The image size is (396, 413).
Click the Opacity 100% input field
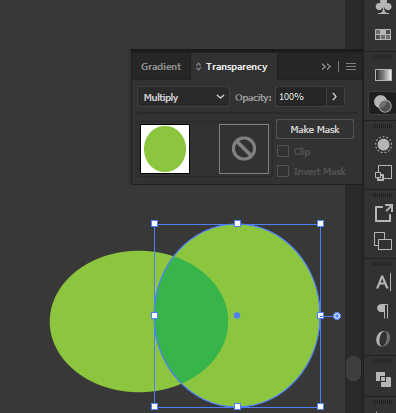coord(301,97)
